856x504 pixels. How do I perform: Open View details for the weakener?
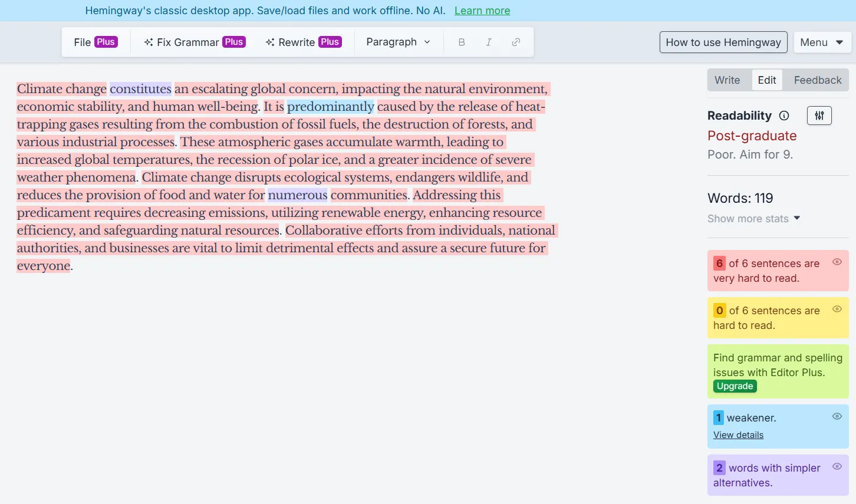(738, 434)
